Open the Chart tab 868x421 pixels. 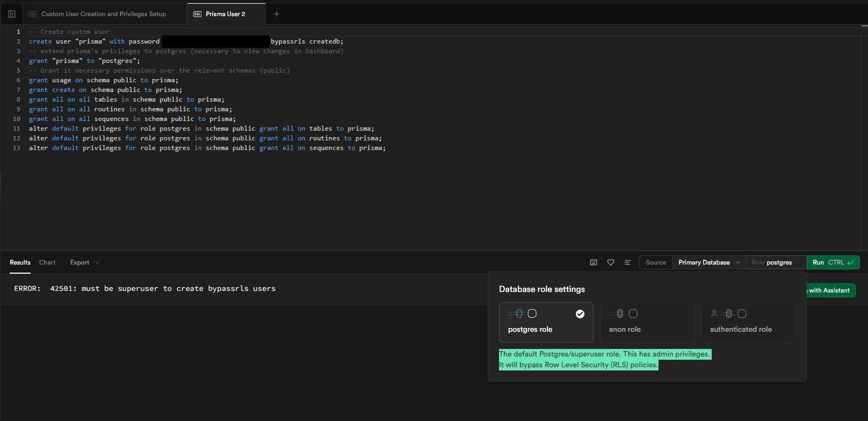(x=47, y=262)
